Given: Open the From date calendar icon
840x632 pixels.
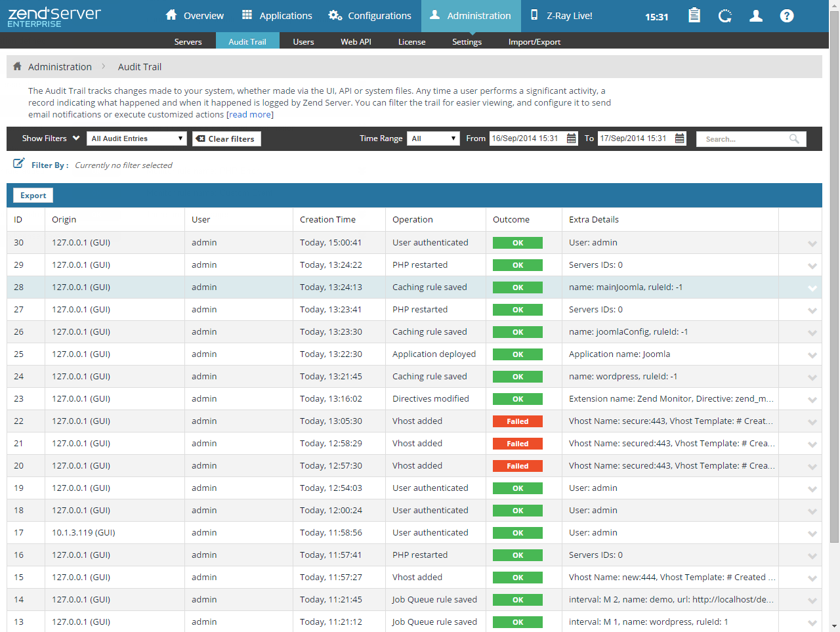Looking at the screenshot, I should point(571,138).
